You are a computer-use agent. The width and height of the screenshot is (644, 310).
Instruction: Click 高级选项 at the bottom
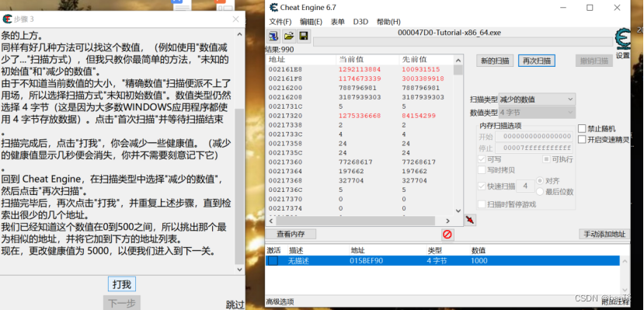click(x=280, y=301)
